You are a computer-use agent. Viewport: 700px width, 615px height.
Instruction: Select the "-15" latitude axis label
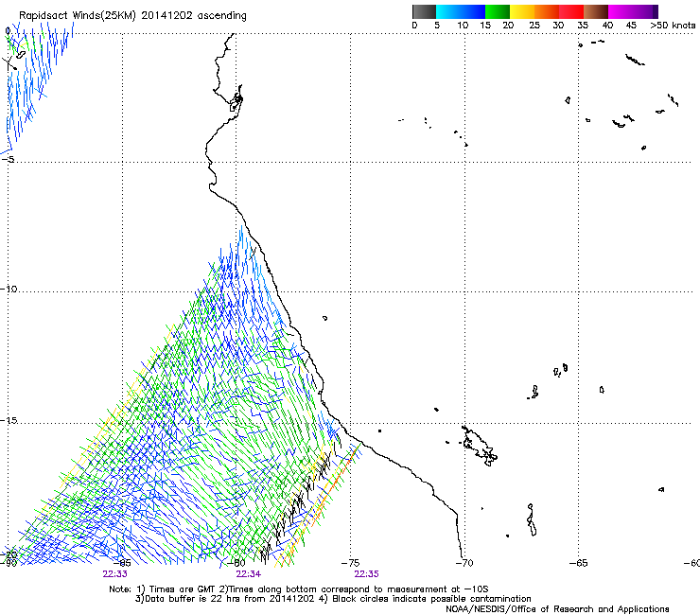coord(9,420)
